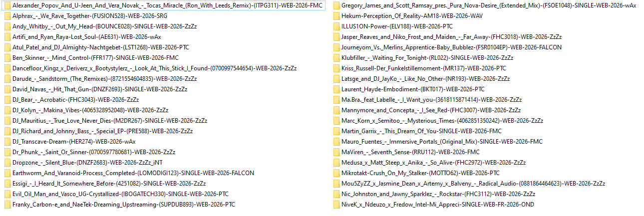Click folder icon of Dropzone Silent Blue

(x=7, y=163)
